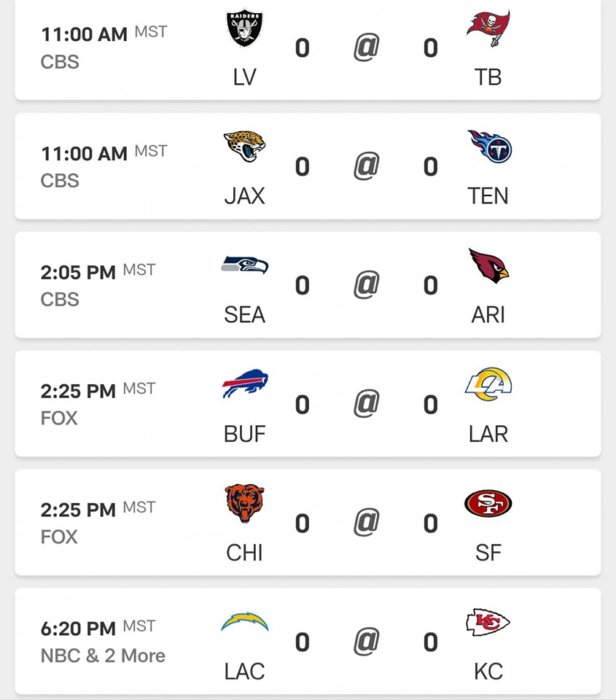Select the Kansas City Chiefs arrowhead logo
616x700 pixels.
488,622
